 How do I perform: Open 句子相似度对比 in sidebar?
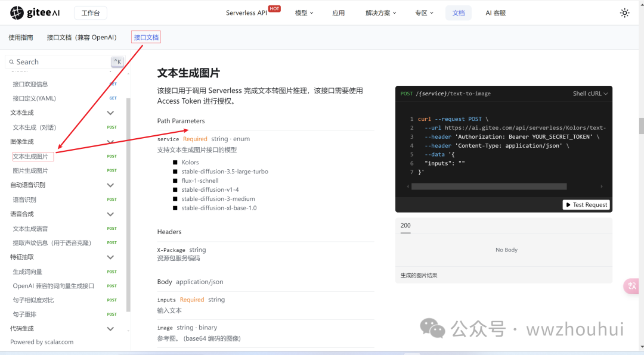click(33, 300)
